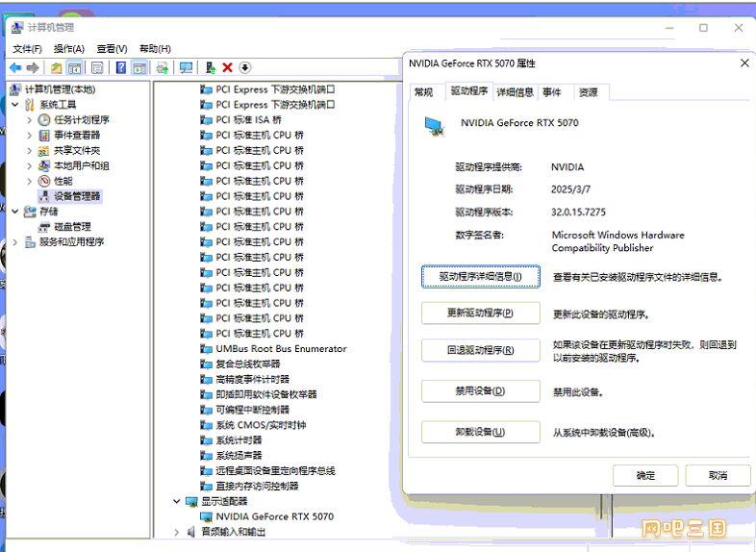Switch to the 详细信息 tab
756x552 pixels.
[515, 92]
